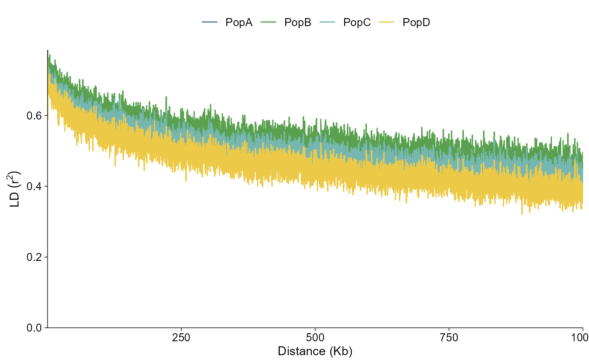Screen dimensions: 589x364
Task: Click the Distance (Kb) x-axis title
Action: tap(315, 351)
